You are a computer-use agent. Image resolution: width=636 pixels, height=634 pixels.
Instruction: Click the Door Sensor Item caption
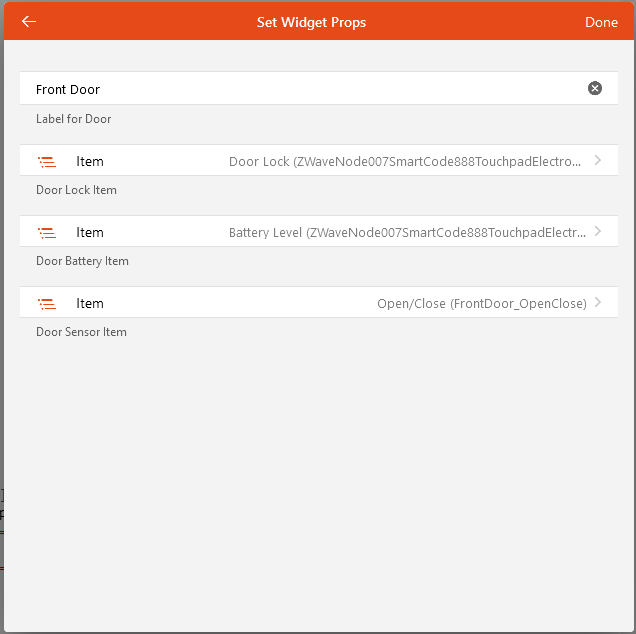click(x=81, y=332)
